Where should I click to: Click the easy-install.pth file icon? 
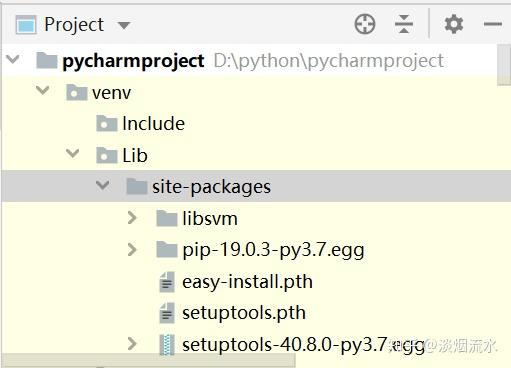(x=167, y=282)
